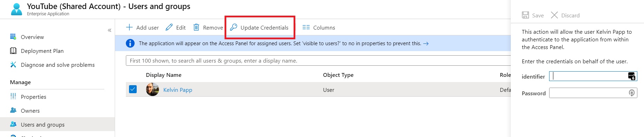Image resolution: width=644 pixels, height=137 pixels.
Task: Open Properties under Manage
Action: coord(33,97)
